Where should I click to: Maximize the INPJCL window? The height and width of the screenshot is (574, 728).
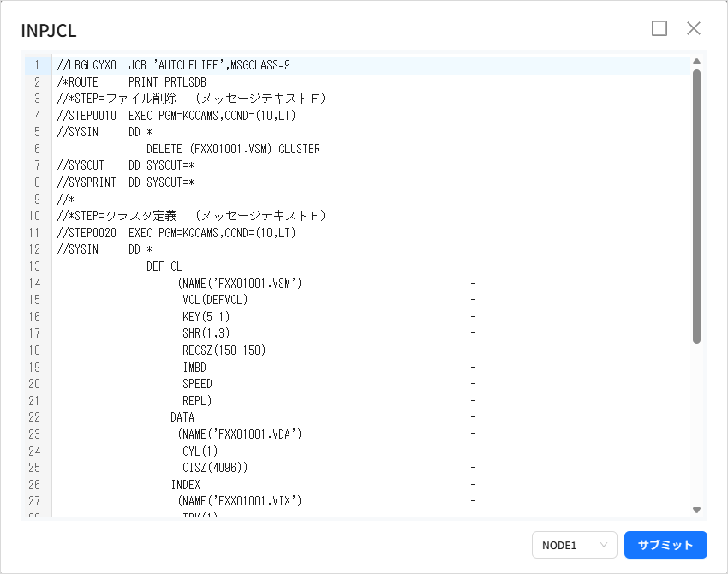pos(659,28)
